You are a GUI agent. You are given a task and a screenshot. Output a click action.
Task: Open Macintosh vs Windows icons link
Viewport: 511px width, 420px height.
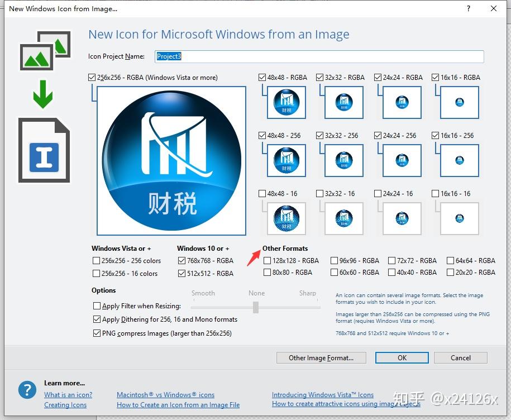tap(165, 394)
